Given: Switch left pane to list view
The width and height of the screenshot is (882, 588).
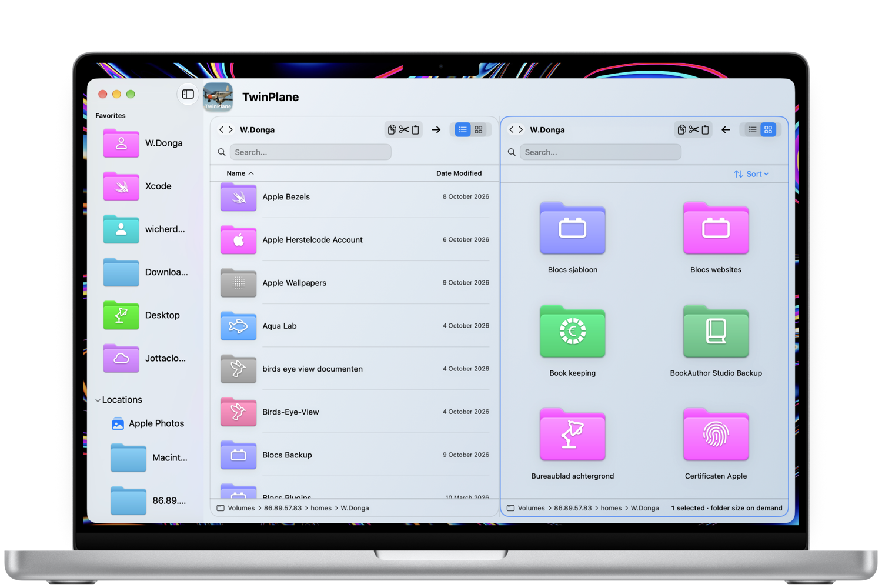Looking at the screenshot, I should coord(463,130).
